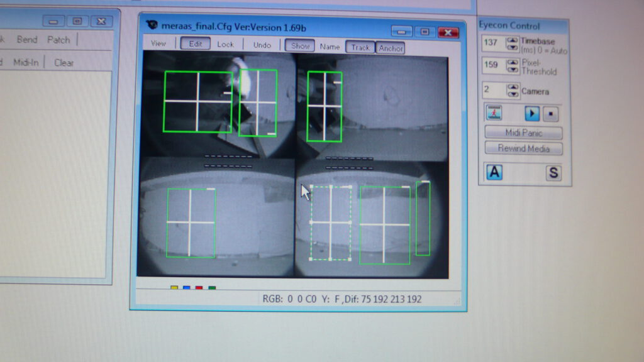
Task: Select the dashed-outline field in the bottom-right camera view
Action: click(x=331, y=223)
